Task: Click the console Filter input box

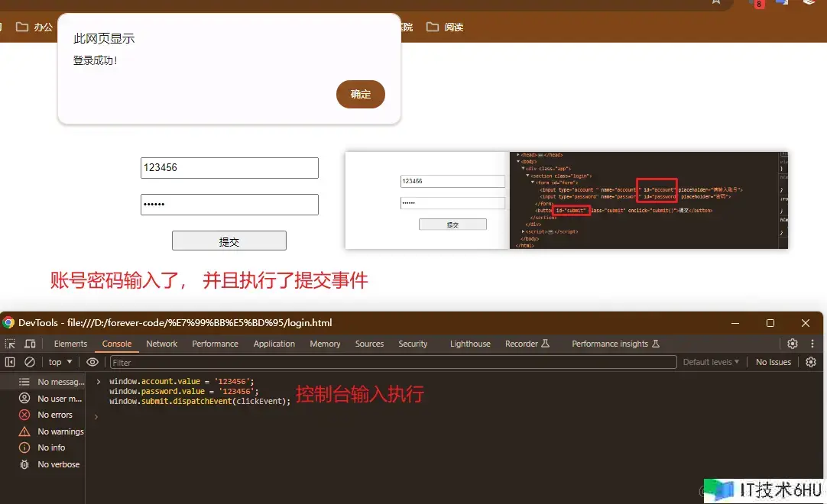Action: 393,362
